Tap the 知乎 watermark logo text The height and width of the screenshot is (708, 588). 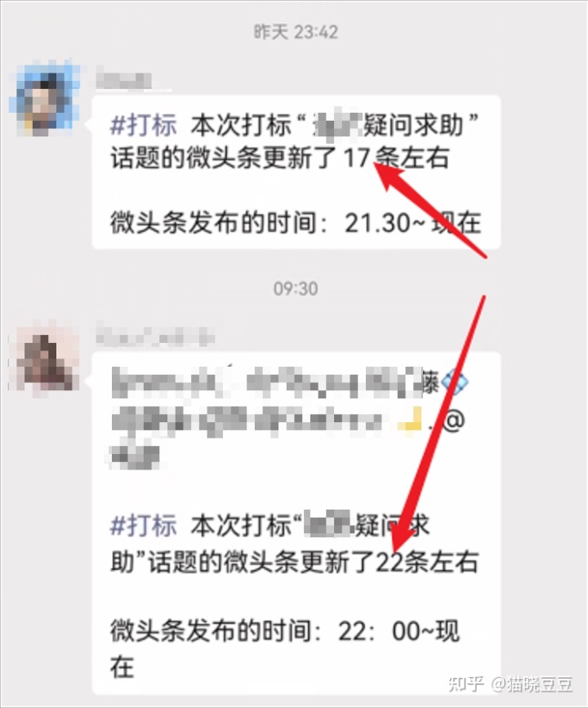(x=465, y=684)
